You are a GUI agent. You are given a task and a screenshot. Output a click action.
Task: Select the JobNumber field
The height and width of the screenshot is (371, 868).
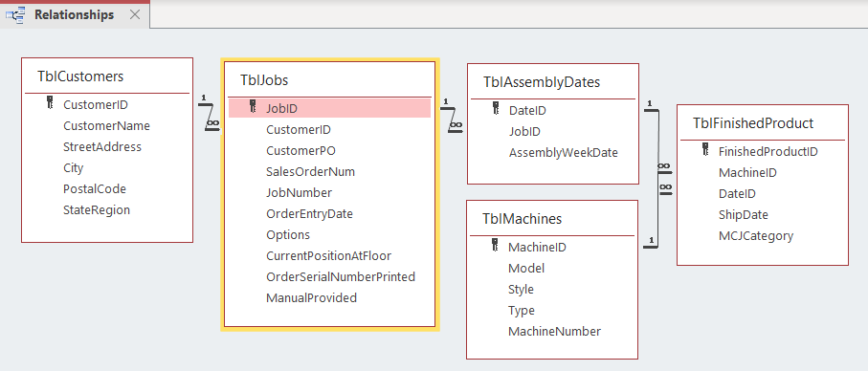click(299, 192)
